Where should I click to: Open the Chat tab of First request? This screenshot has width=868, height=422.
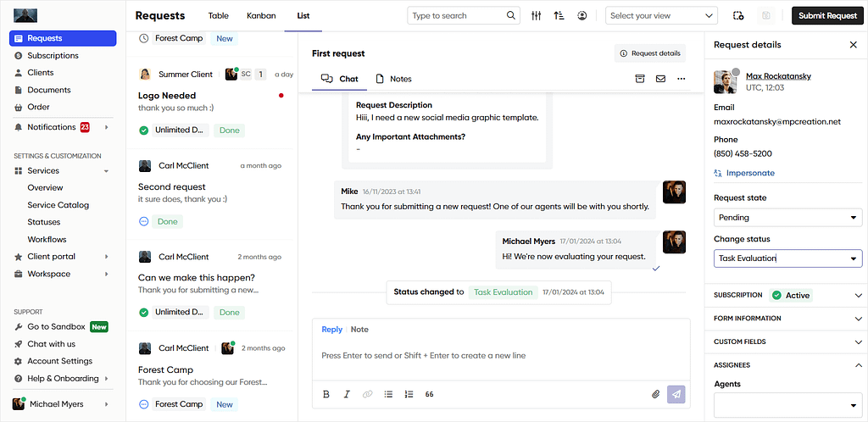pyautogui.click(x=339, y=79)
